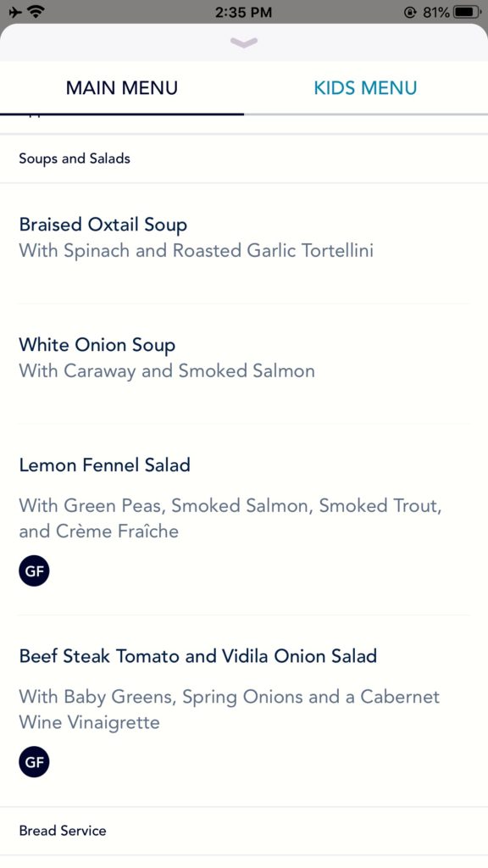Select Beef Steak Tomato and Vidila Onion Salad

pos(198,656)
